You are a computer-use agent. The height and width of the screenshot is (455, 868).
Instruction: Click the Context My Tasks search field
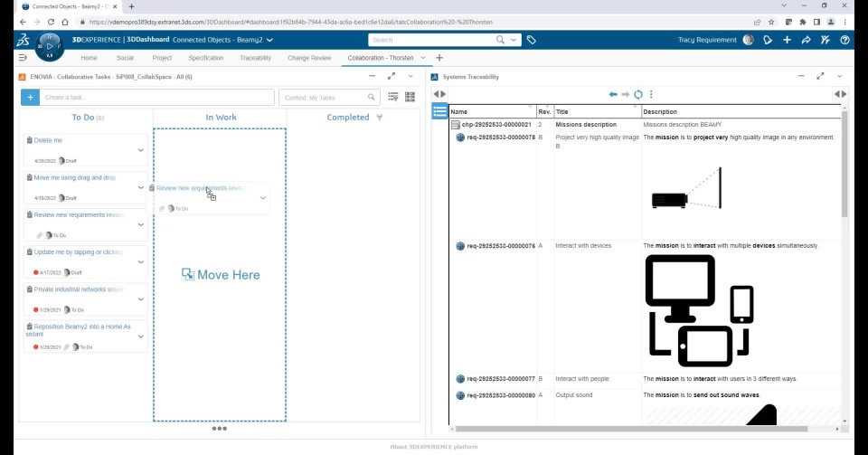(329, 97)
